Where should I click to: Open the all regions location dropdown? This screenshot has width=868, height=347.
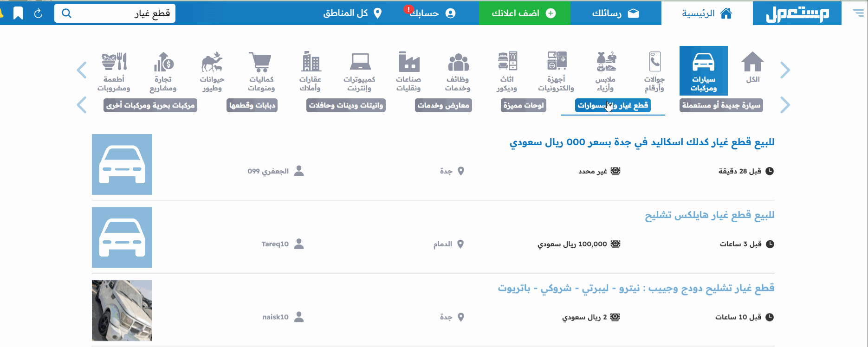click(352, 13)
